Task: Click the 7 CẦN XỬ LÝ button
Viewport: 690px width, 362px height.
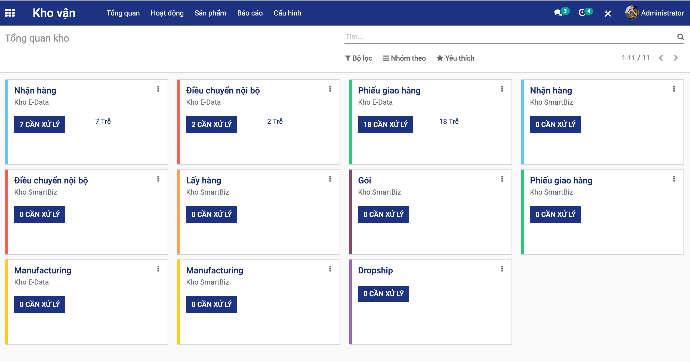Action: pyautogui.click(x=40, y=124)
